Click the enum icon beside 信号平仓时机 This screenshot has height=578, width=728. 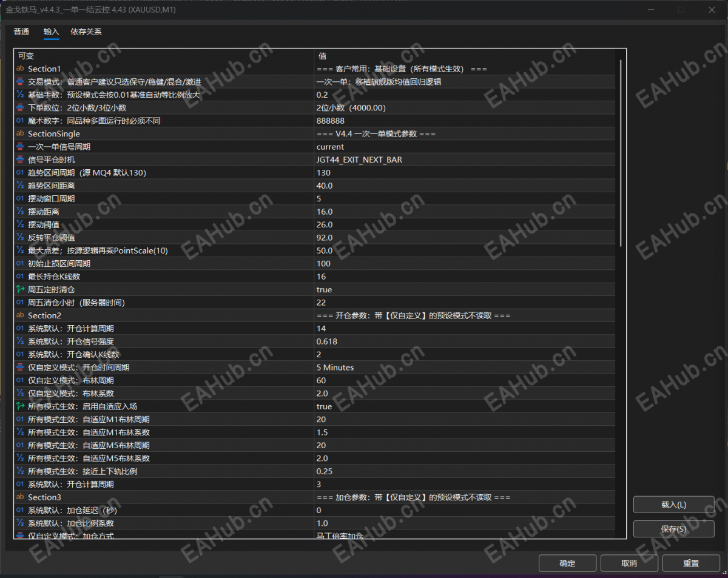pyautogui.click(x=20, y=160)
